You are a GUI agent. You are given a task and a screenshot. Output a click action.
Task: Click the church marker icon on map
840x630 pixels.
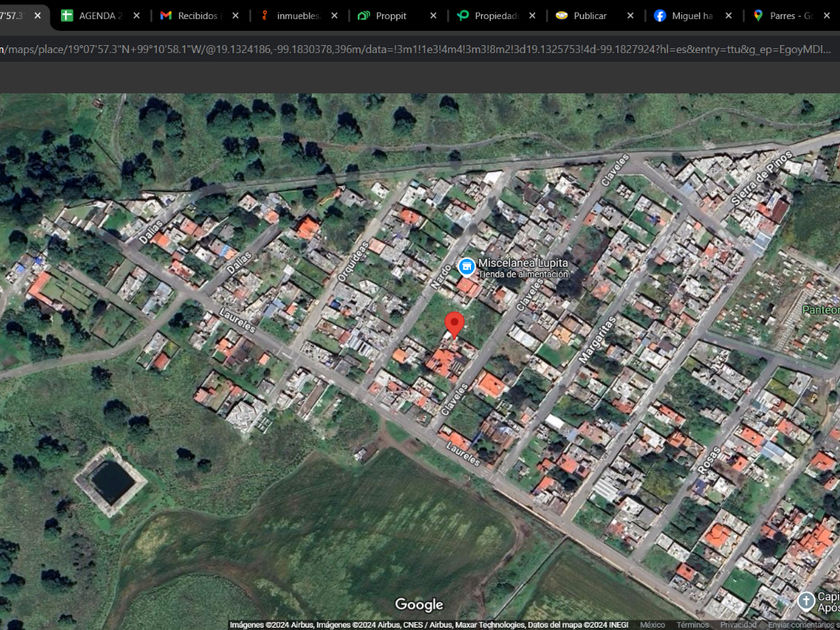(x=806, y=600)
